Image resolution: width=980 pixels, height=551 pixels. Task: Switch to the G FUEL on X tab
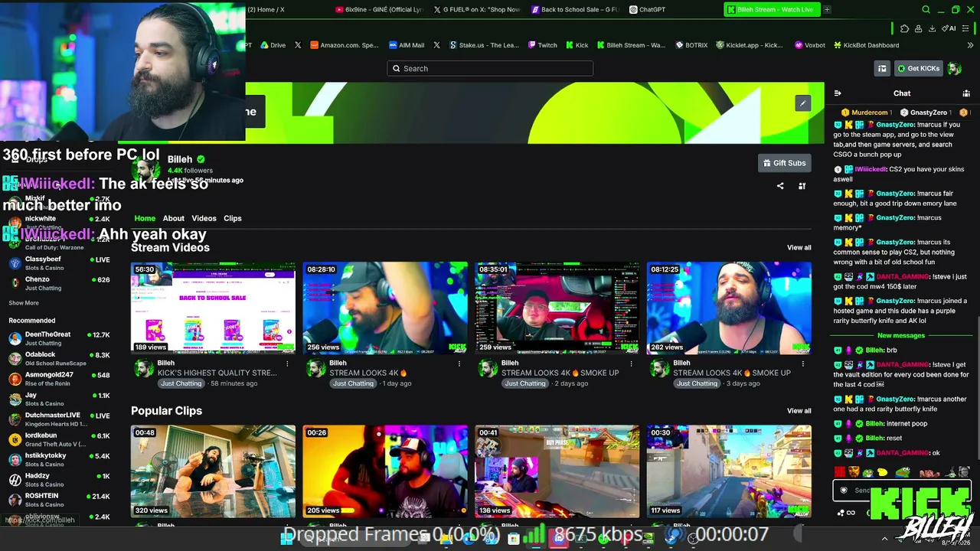tap(477, 9)
